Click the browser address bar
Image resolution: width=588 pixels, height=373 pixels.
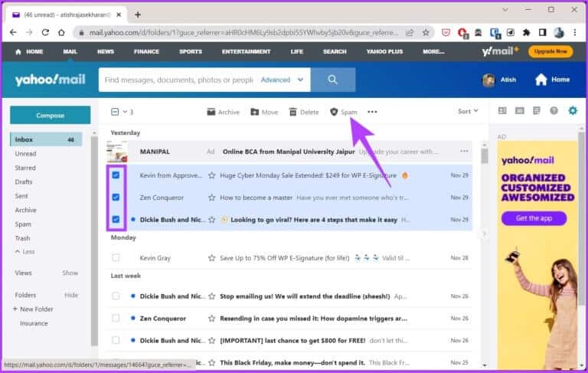243,33
